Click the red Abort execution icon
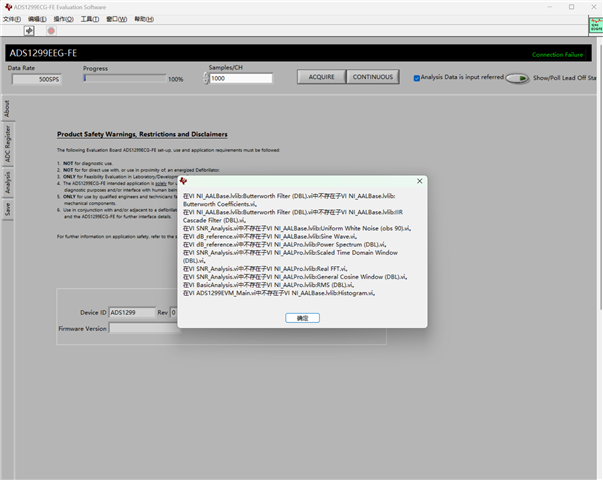This screenshot has height=480, width=603. point(51,31)
